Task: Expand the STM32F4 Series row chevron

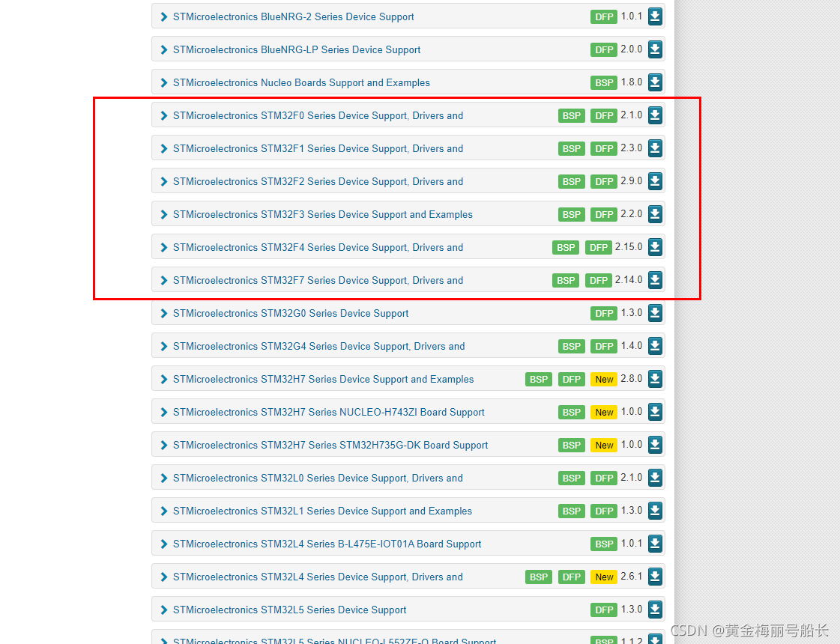Action: pyautogui.click(x=164, y=247)
